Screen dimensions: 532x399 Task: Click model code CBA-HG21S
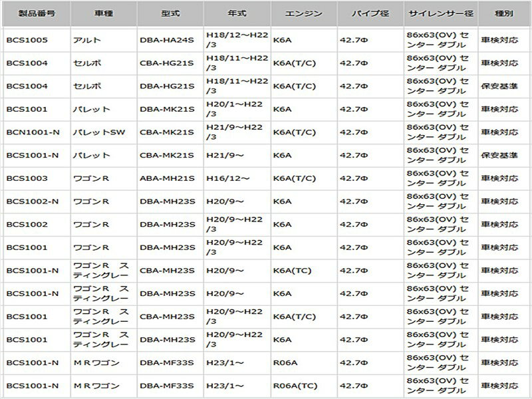[x=167, y=63]
